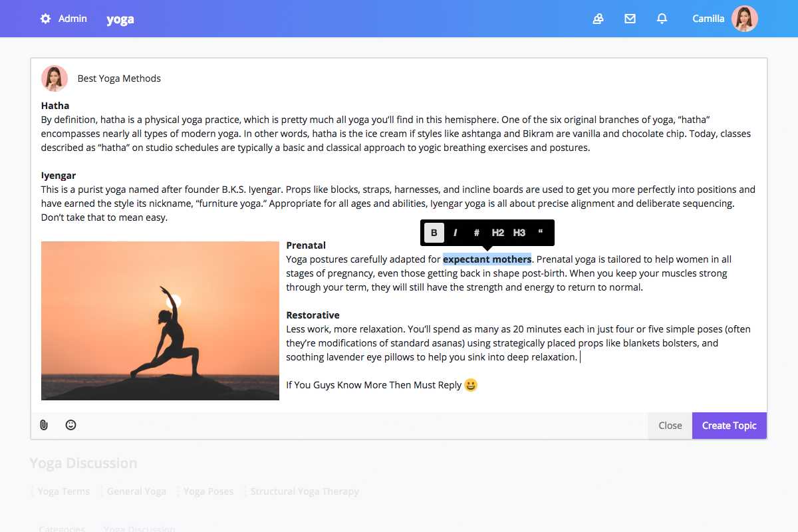Insert a hash tag from the formatting popup
The image size is (798, 532).
[x=476, y=233]
